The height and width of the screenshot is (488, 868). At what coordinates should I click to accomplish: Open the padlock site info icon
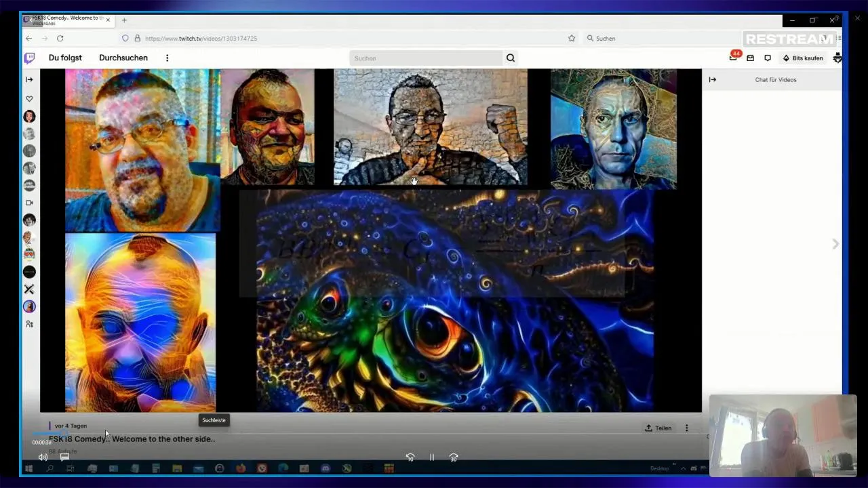tap(138, 39)
